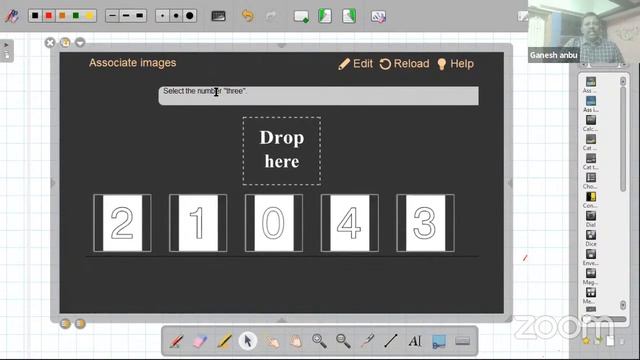Select the number 0 card

[x=273, y=223]
